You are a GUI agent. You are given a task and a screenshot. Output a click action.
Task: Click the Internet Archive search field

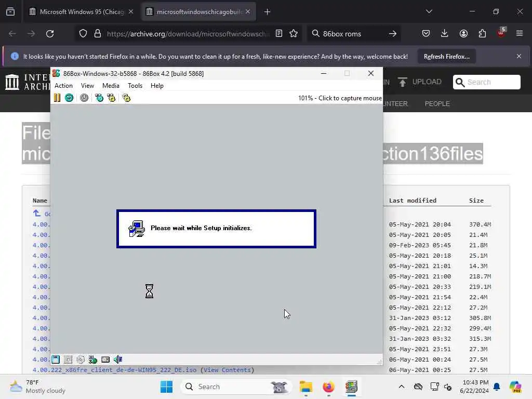click(486, 82)
